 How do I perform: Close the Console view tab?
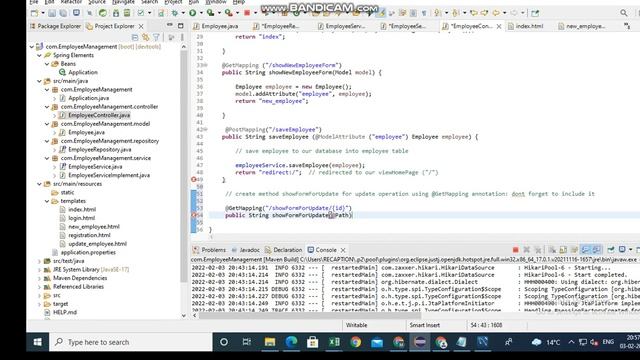[343, 250]
